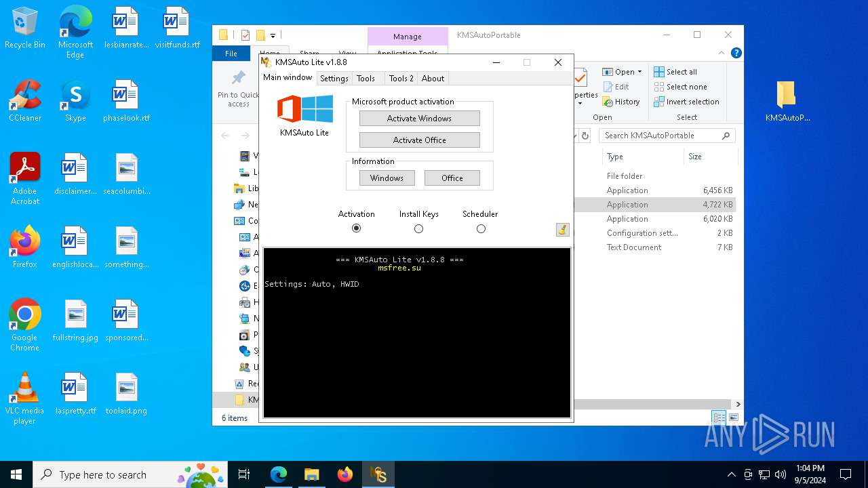Open Manage ribbon tab in Explorer

pos(407,37)
